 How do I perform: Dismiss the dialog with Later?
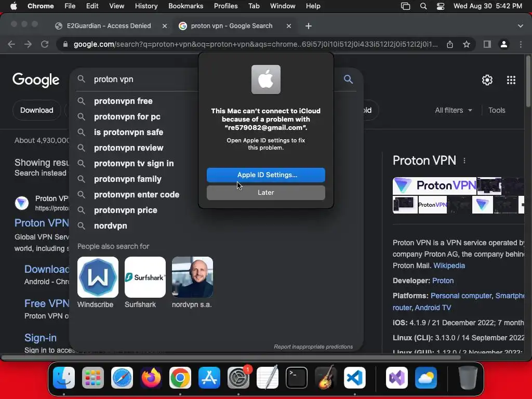[x=265, y=192]
